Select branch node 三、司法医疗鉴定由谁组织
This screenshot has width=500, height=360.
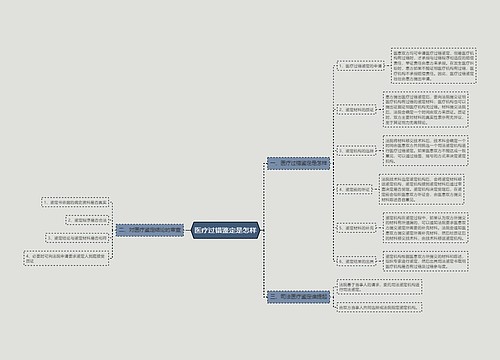tap(298, 297)
